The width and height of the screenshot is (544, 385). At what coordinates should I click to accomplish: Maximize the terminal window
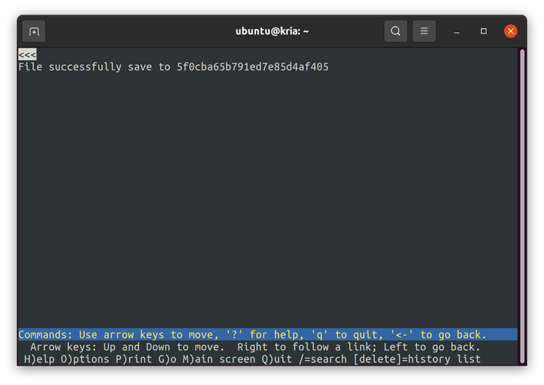coord(484,31)
